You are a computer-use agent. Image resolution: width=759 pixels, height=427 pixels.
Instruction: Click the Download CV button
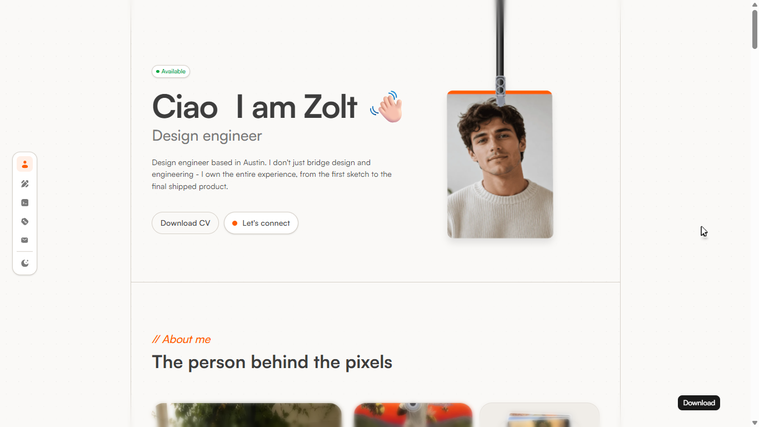pyautogui.click(x=185, y=223)
